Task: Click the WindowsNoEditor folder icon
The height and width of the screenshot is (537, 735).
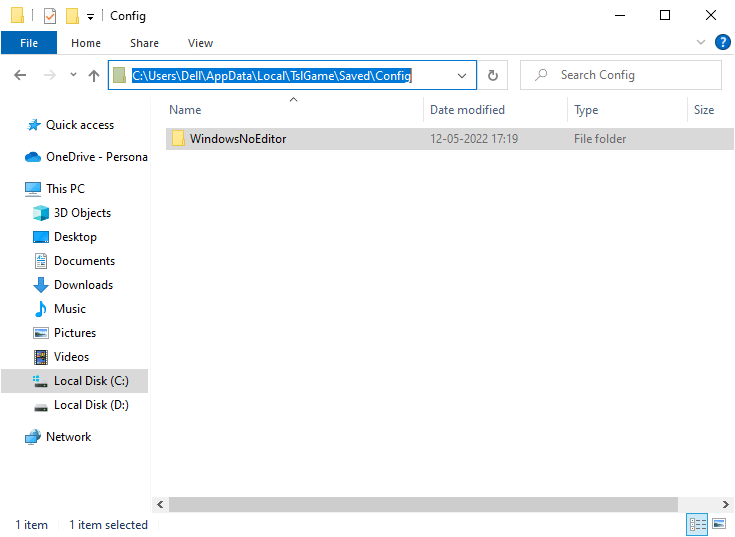Action: click(x=178, y=139)
